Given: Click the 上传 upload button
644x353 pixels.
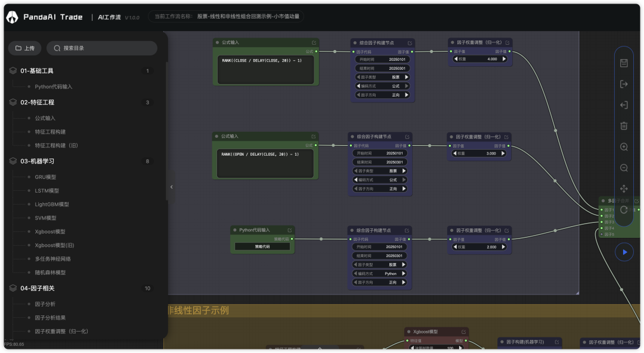Looking at the screenshot, I should click(24, 48).
